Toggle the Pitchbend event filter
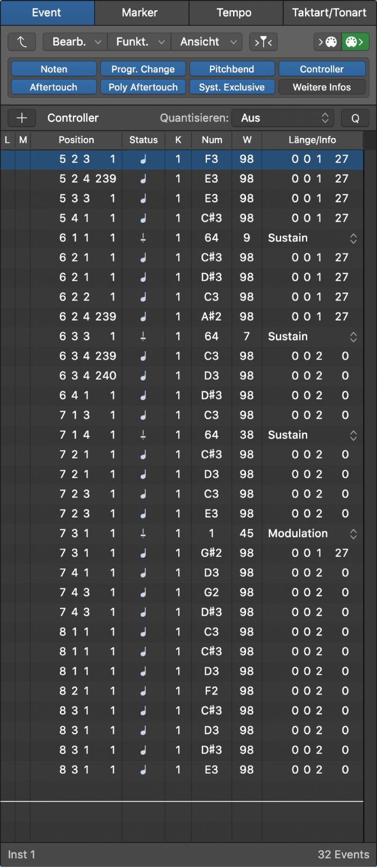This screenshot has height=868, width=377. pyautogui.click(x=232, y=69)
